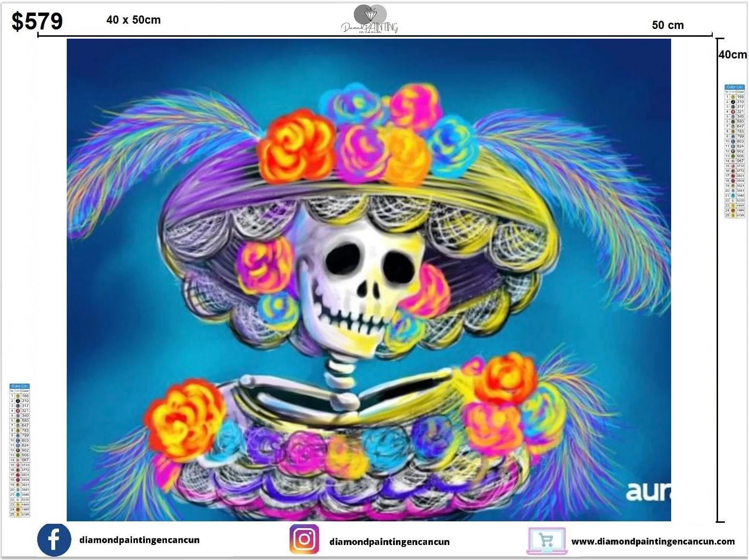
Task: Open Facebook handle diamondpaintingencancun beside Facebook logo
Action: pos(139,540)
